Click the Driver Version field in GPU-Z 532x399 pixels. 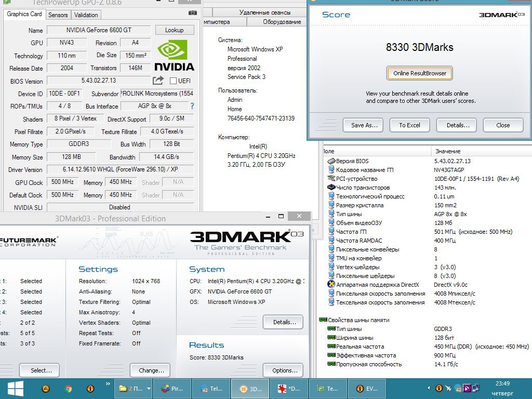click(120, 169)
